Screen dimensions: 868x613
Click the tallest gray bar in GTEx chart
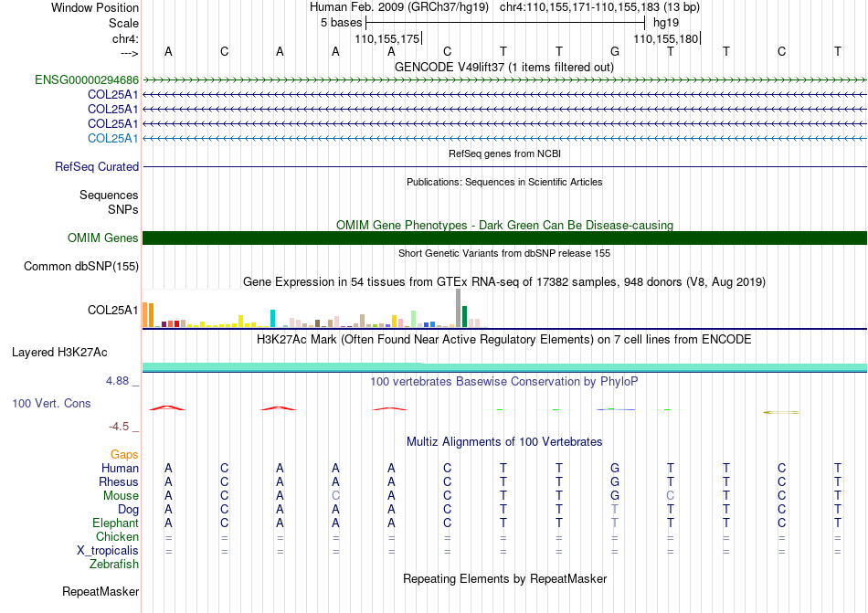click(458, 308)
